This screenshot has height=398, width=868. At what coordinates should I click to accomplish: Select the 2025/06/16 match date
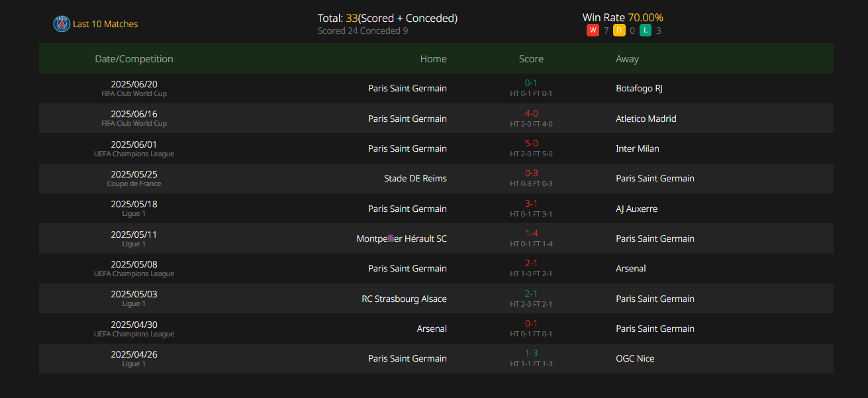(x=134, y=114)
